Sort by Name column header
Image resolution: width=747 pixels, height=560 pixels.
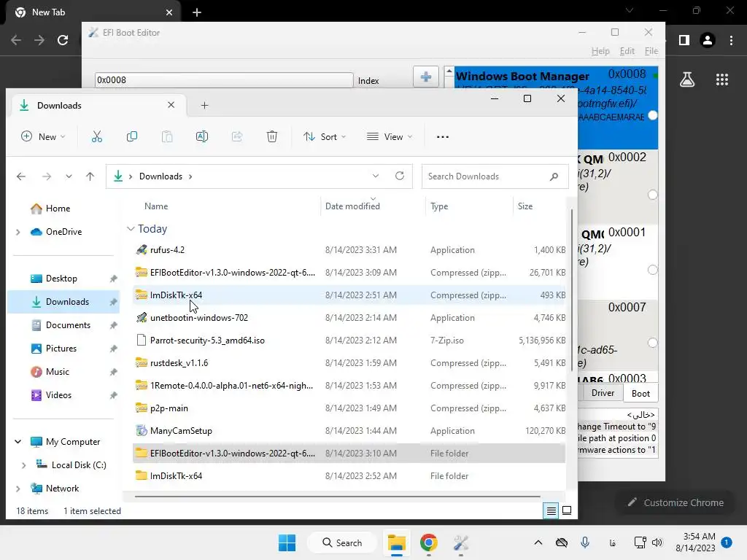pos(156,206)
